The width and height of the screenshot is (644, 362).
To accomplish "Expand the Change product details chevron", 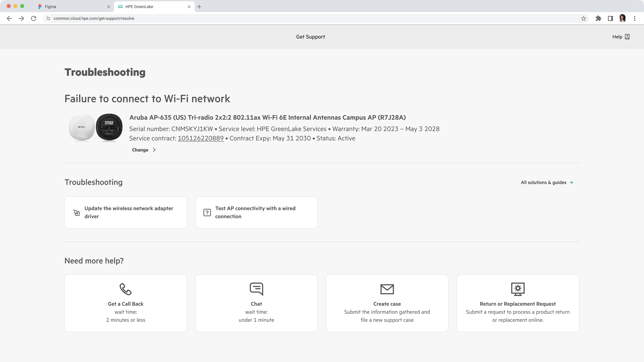I will coord(154,150).
